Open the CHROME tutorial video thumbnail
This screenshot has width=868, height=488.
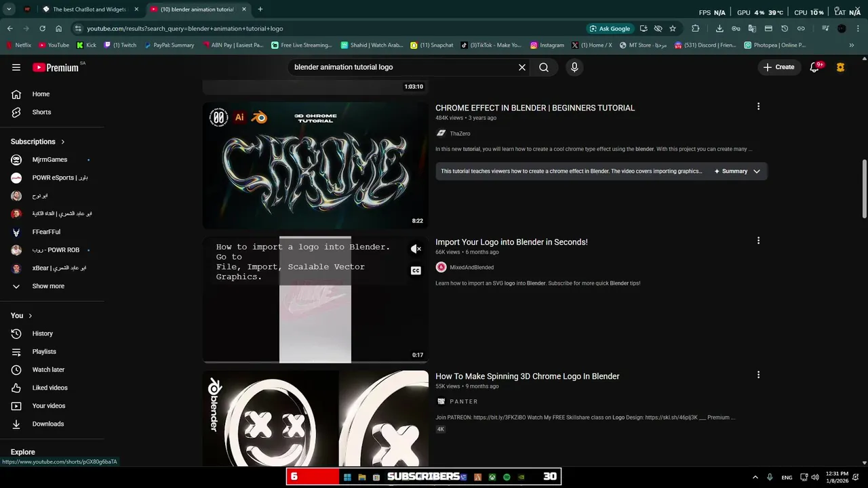pyautogui.click(x=315, y=165)
